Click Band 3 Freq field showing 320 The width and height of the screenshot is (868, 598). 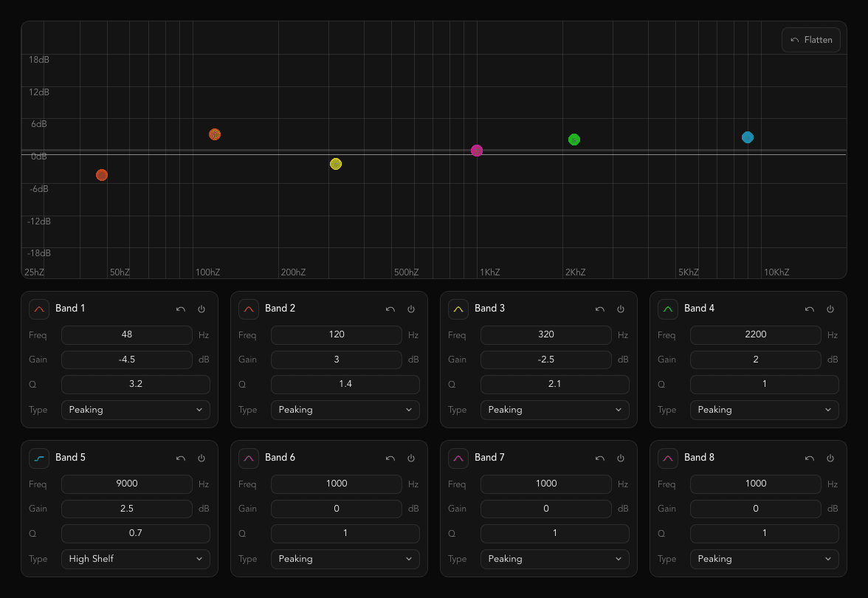[546, 335]
